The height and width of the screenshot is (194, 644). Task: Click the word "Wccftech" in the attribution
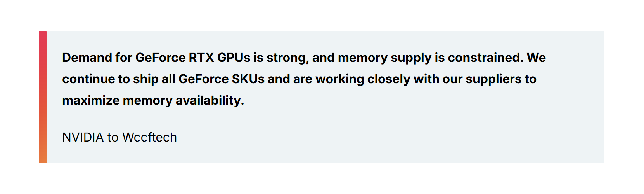[x=149, y=137]
